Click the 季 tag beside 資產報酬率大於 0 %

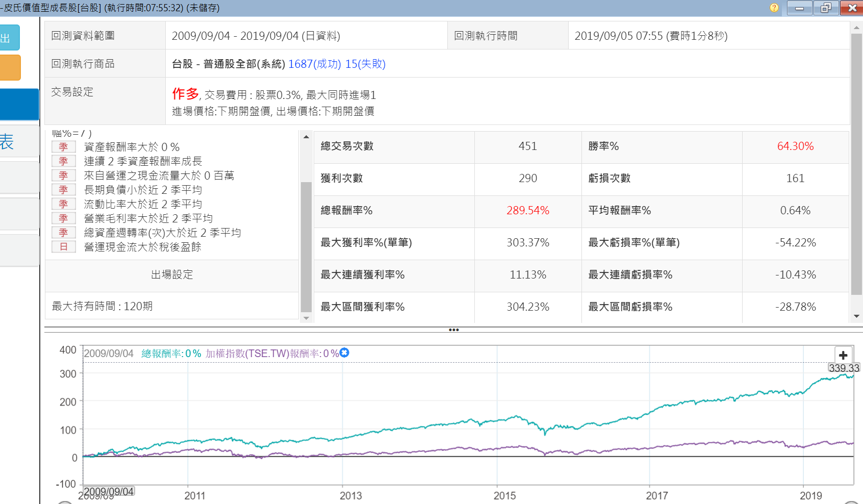[64, 147]
